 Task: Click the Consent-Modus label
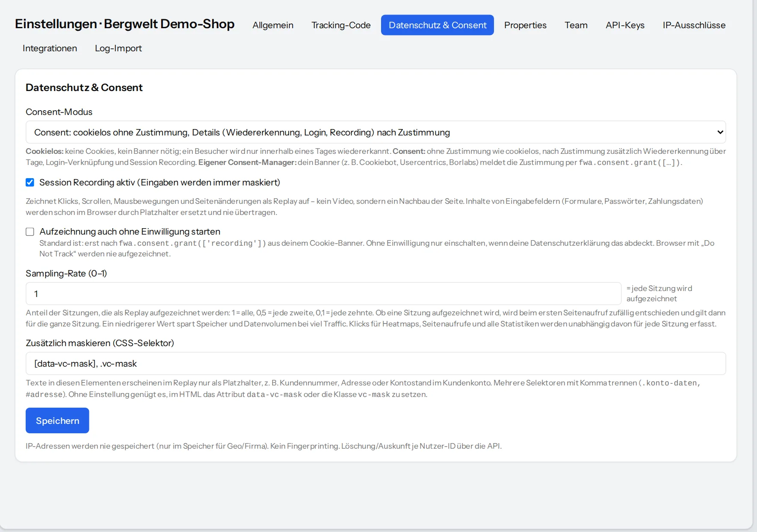[59, 112]
